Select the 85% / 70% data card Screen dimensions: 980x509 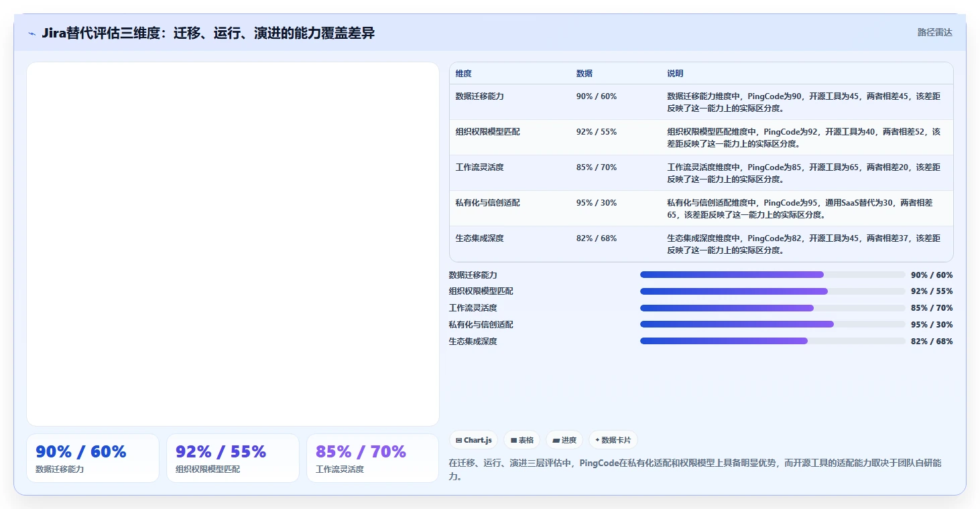pyautogui.click(x=373, y=458)
